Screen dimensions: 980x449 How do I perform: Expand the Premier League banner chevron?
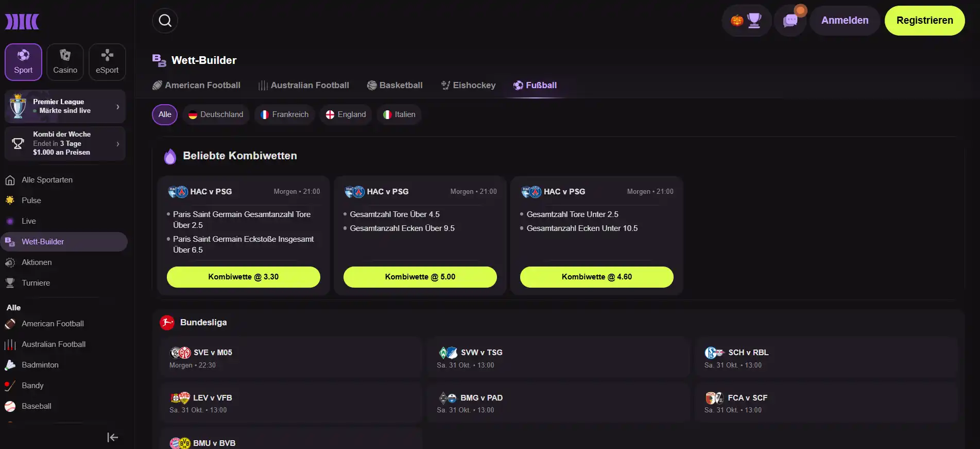tap(118, 107)
